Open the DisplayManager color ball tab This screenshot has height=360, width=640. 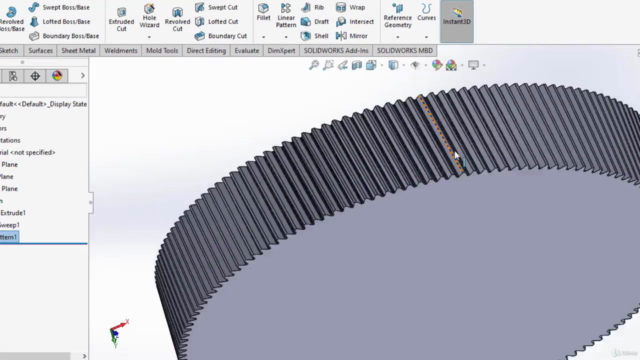pos(57,76)
